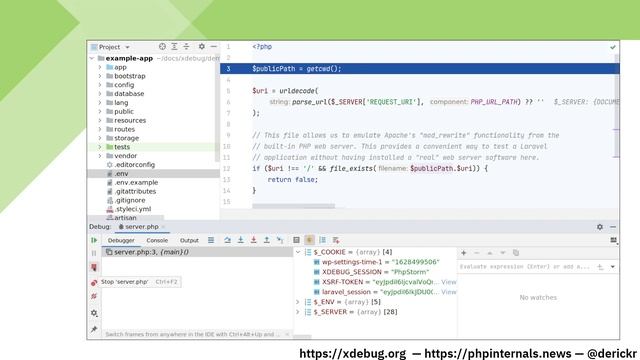
Task: Pin the debug tab
Action: [x=94, y=329]
